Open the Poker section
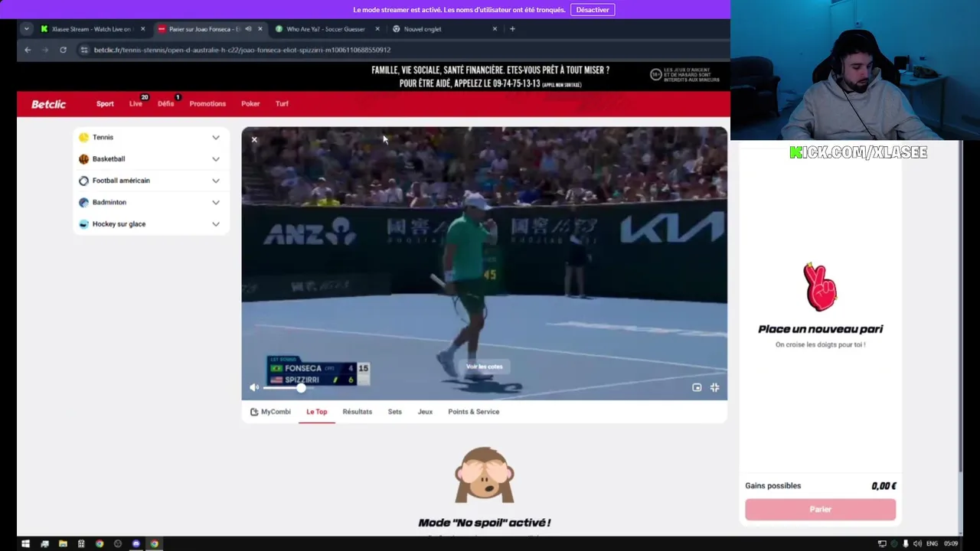The width and height of the screenshot is (980, 551). coord(250,104)
